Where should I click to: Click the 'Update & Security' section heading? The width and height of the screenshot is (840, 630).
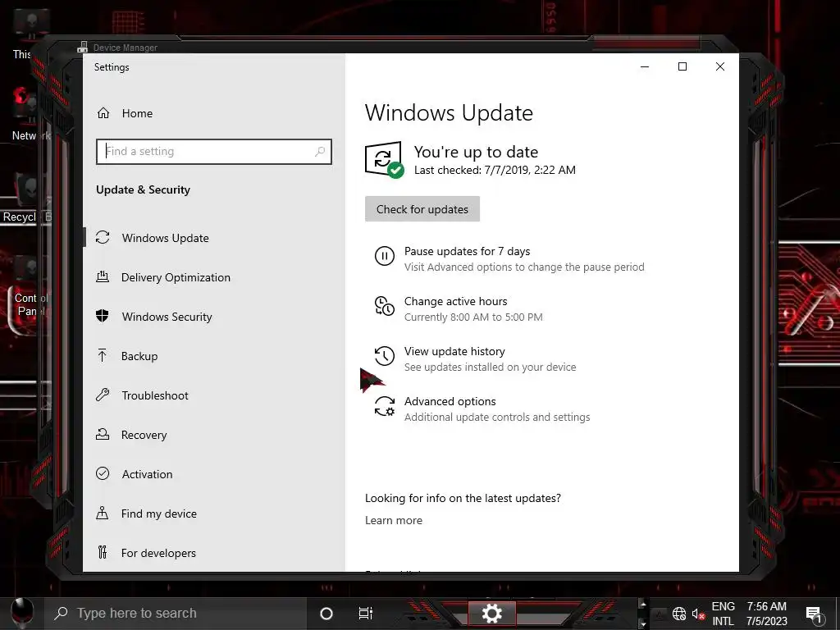point(143,189)
